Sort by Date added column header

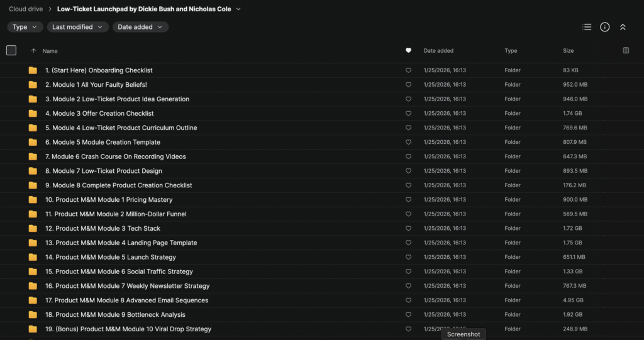pyautogui.click(x=438, y=51)
